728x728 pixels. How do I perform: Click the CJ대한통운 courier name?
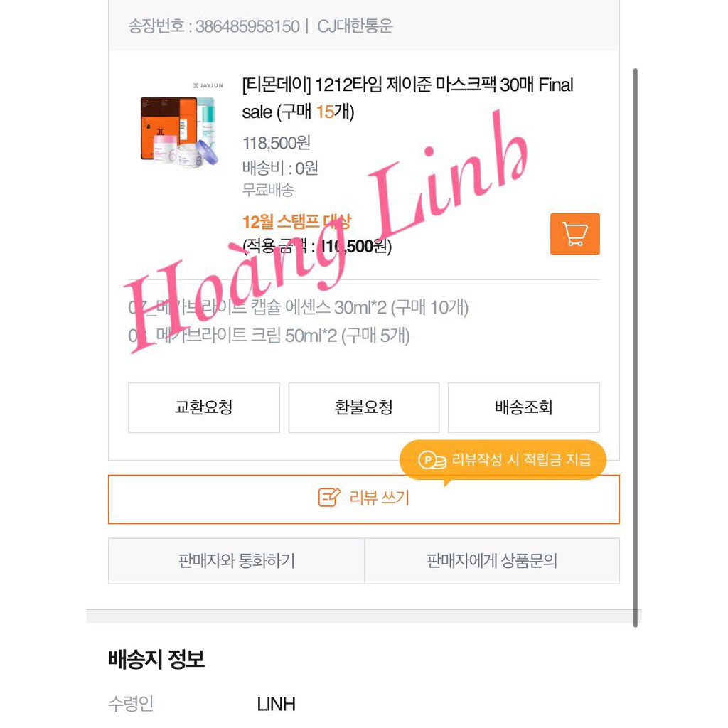point(355,26)
